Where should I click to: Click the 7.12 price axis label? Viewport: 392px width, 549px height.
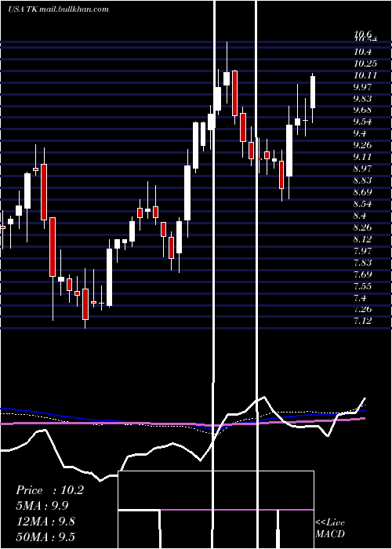pyautogui.click(x=362, y=321)
